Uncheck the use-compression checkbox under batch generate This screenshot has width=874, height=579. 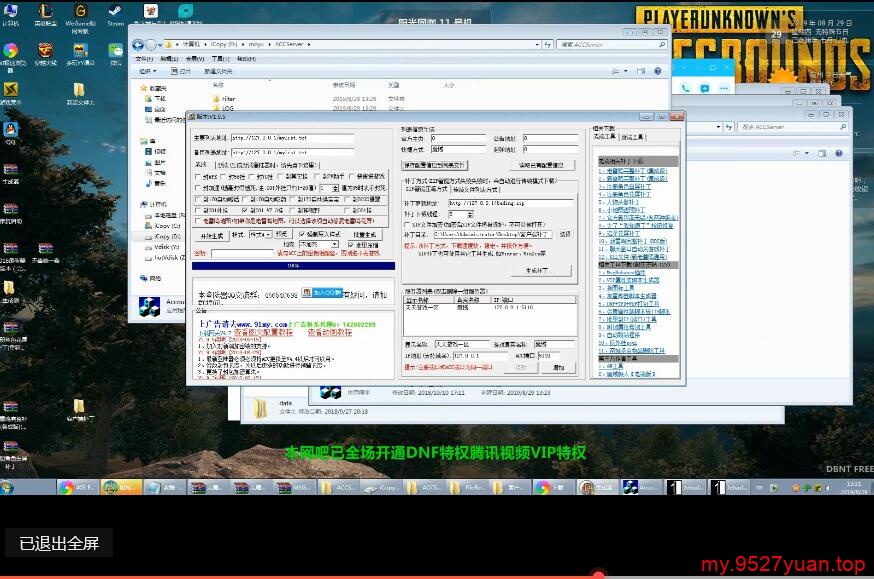351,245
